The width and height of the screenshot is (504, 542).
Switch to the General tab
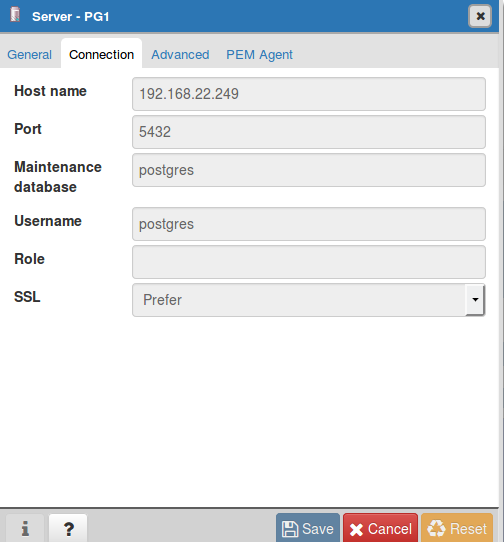[x=29, y=55]
